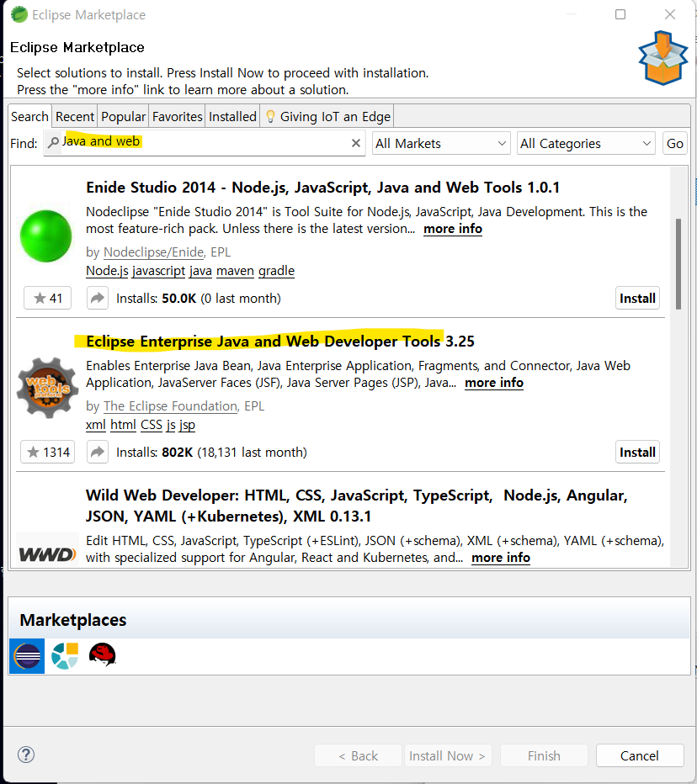697x784 pixels.
Task: Click the marketplace box download icon
Action: coord(663,58)
